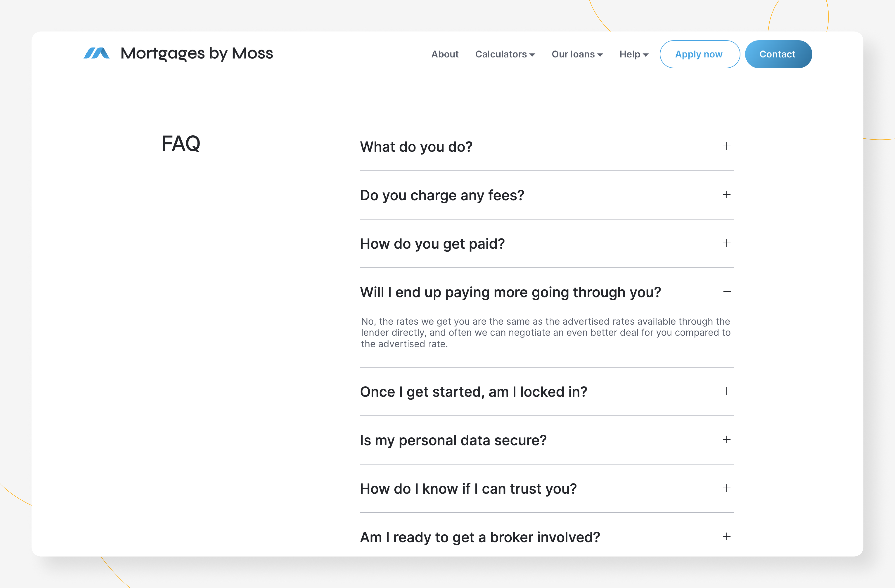The width and height of the screenshot is (895, 588).
Task: Click the Contact button
Action: [778, 54]
